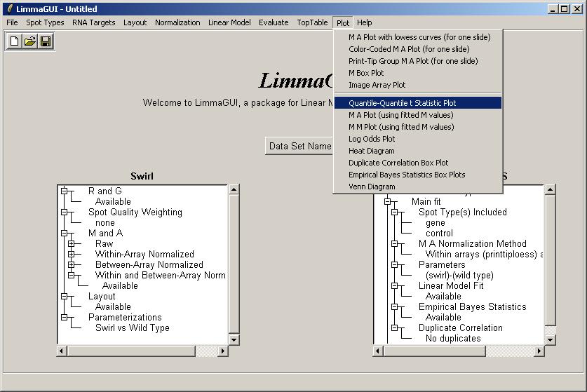
Task: Click the LimmaGUI title bar feather icon
Action: [x=8, y=9]
